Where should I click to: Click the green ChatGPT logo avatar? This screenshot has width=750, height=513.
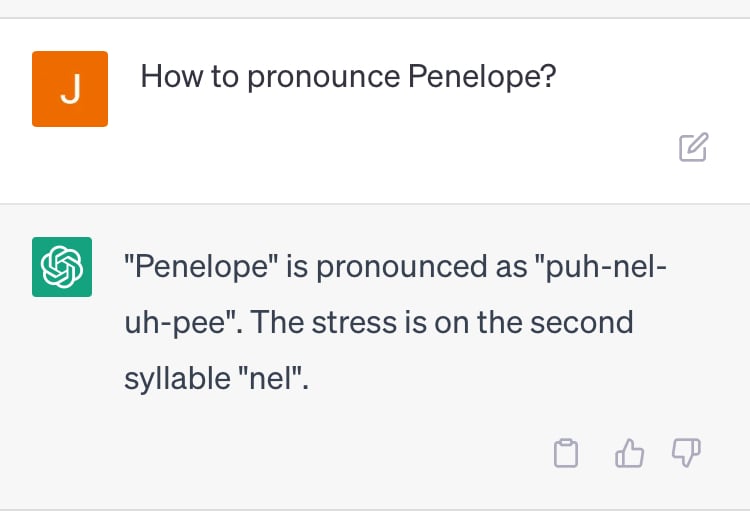click(x=62, y=267)
